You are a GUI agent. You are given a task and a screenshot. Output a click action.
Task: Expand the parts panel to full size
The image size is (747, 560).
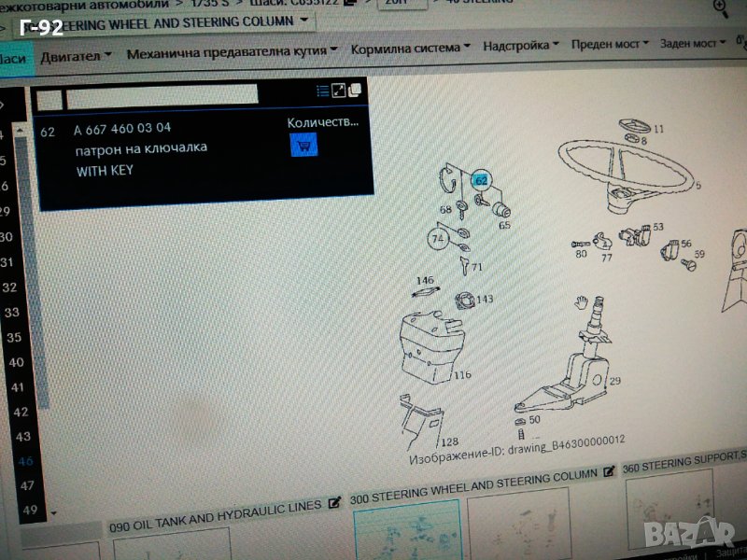(x=339, y=91)
